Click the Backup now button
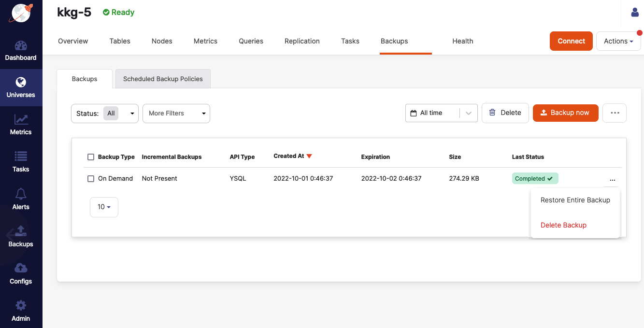 click(x=565, y=113)
